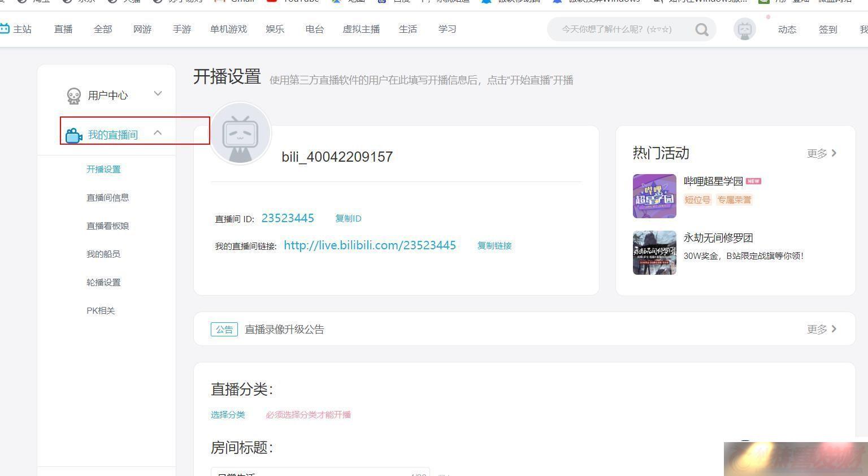Click the 用户中心 skull icon
The width and height of the screenshot is (868, 476).
point(74,96)
